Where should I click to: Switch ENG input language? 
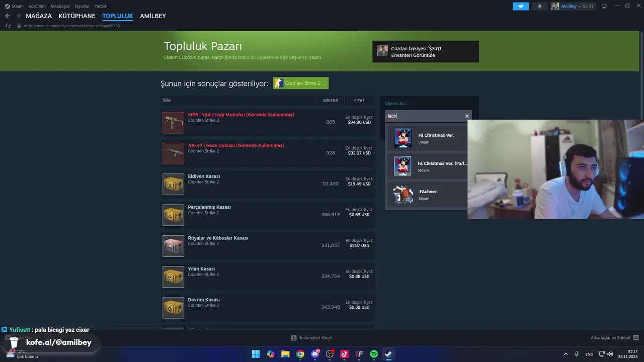pyautogui.click(x=589, y=354)
